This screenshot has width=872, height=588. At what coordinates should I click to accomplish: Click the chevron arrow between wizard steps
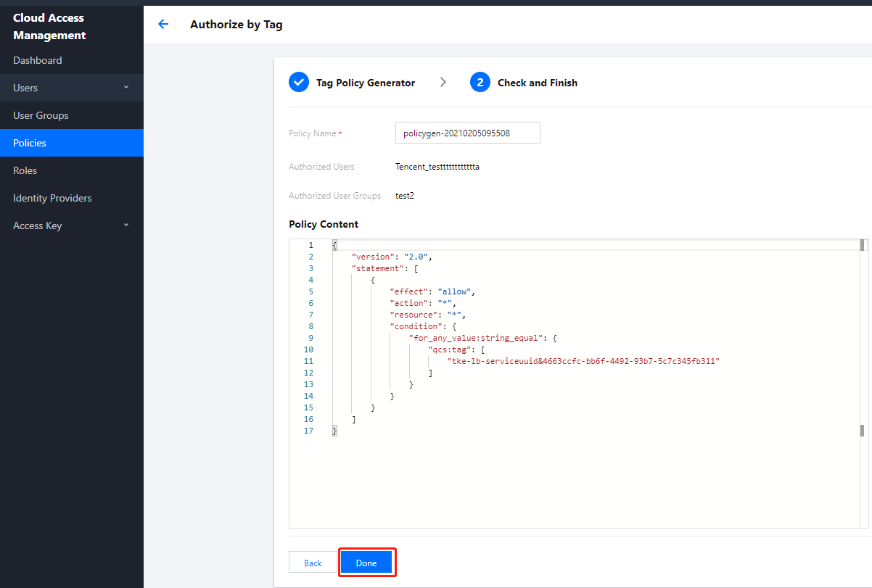coord(443,83)
